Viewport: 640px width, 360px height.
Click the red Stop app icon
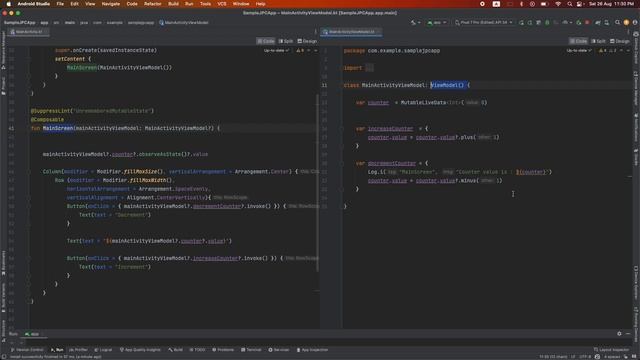pyautogui.click(x=587, y=23)
